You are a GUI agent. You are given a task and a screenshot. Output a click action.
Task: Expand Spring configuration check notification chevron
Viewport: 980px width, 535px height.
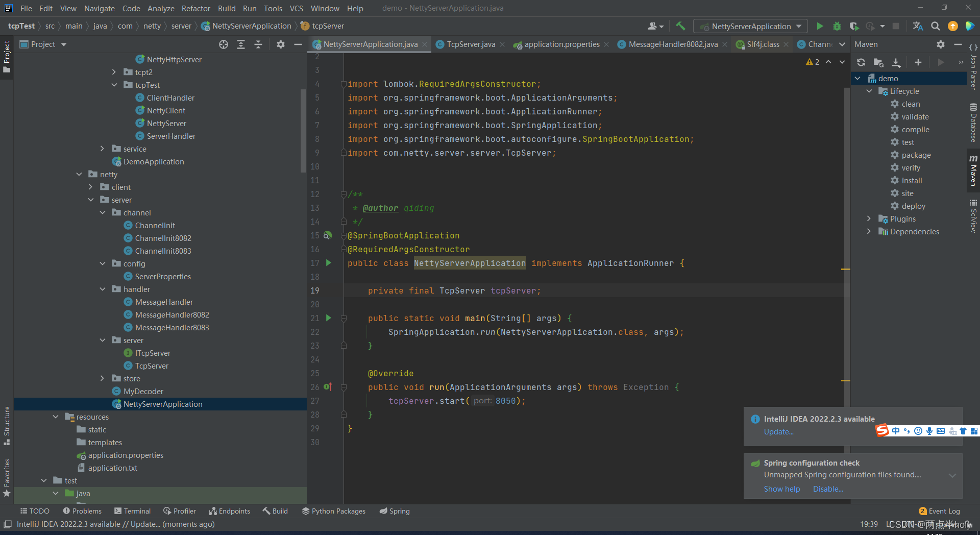coord(952,475)
